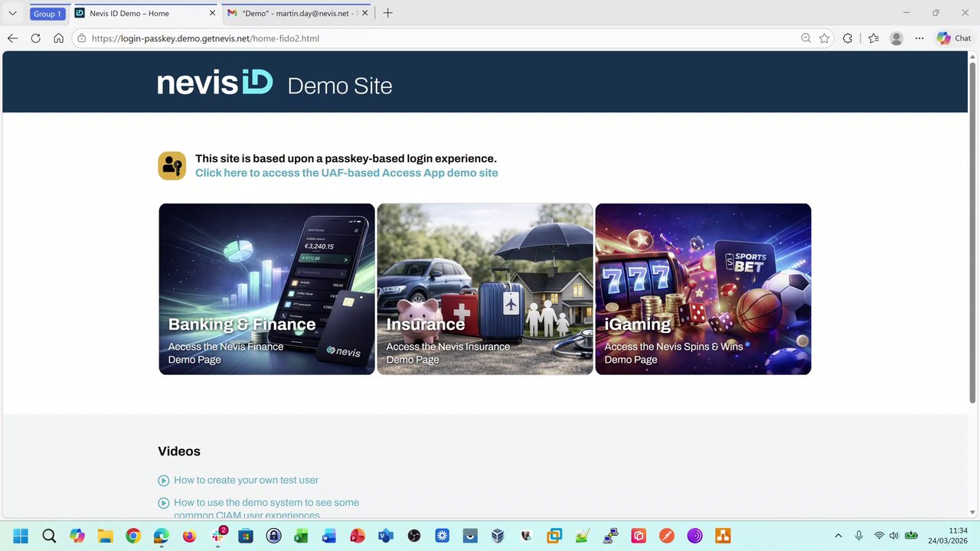Open the browser home page icon
This screenshot has height=551, width=980.
pos(58,38)
